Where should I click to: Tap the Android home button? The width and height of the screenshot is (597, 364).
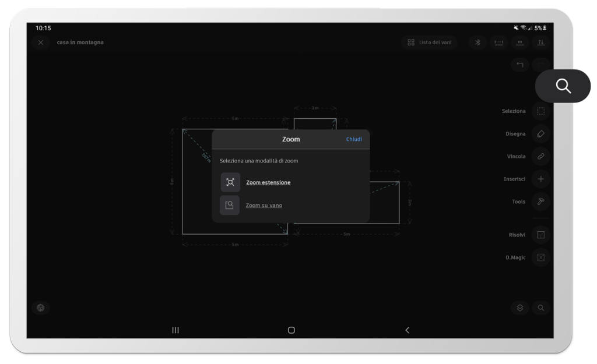point(292,330)
